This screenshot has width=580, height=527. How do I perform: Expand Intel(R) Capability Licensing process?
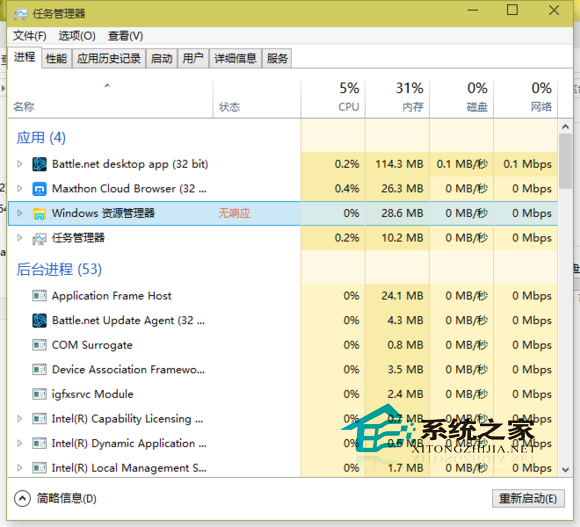click(x=20, y=419)
